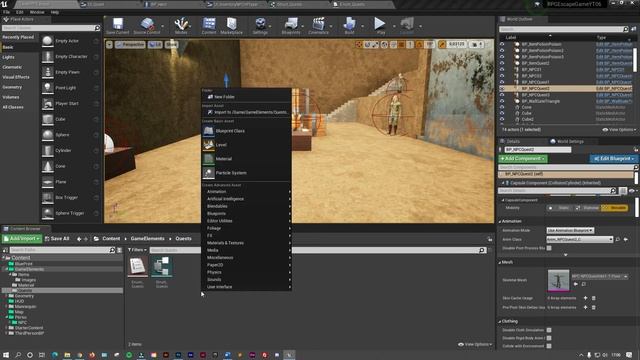Screen dimensions: 640x360
Task: Toggle visibility of Cone in World Outliner
Action: [502, 107]
